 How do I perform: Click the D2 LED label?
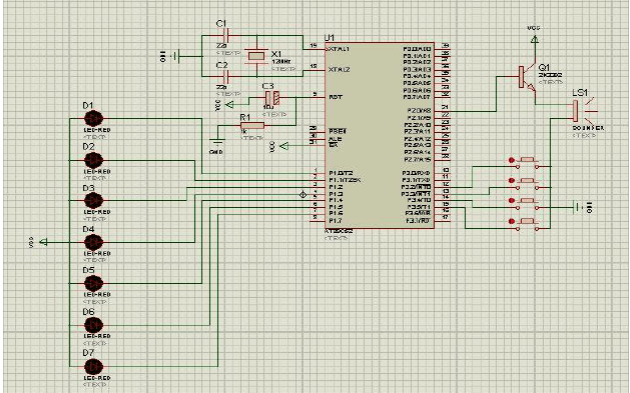88,147
